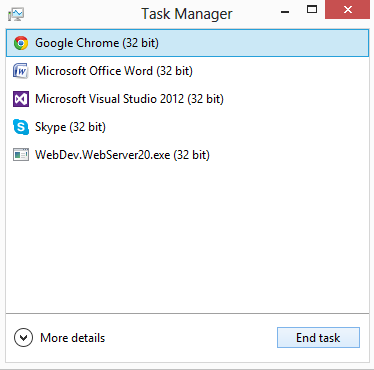Click the Google Chrome icon
The height and width of the screenshot is (370, 374).
coord(21,43)
